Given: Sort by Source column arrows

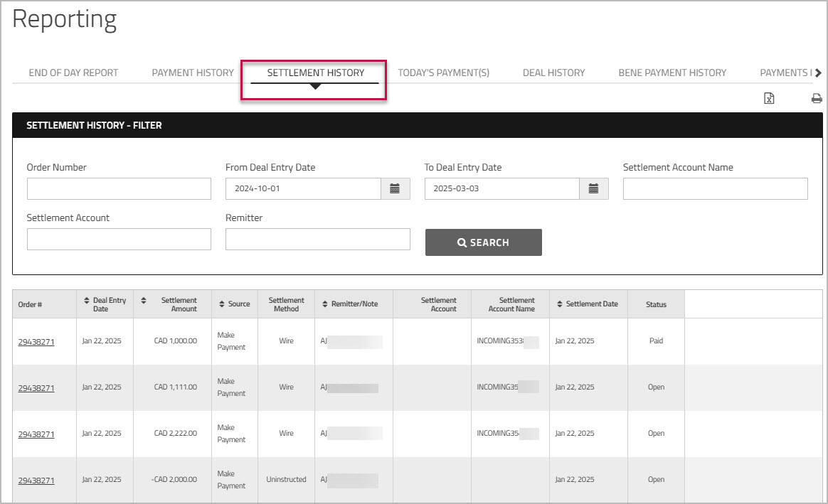Looking at the screenshot, I should tap(222, 304).
